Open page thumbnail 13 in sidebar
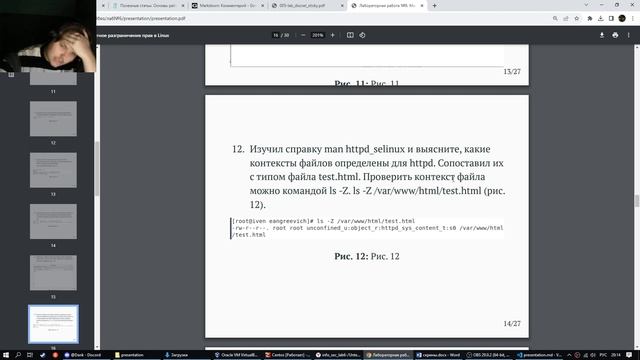This screenshot has height=360, width=640. point(53,170)
